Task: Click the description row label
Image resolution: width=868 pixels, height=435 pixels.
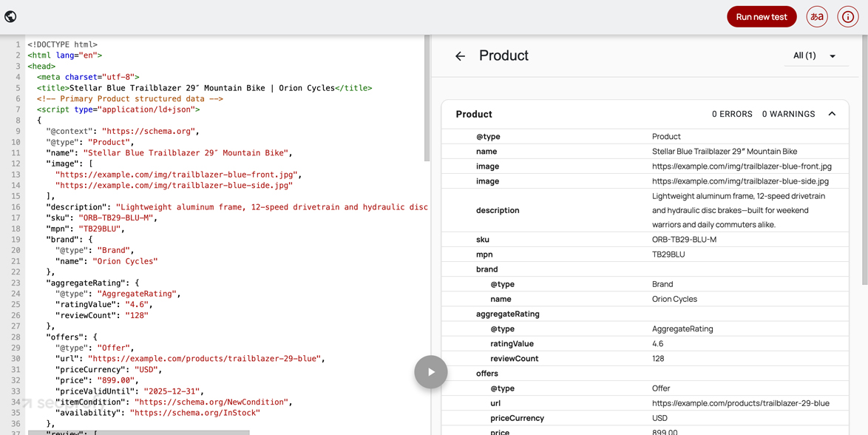Action: (498, 211)
